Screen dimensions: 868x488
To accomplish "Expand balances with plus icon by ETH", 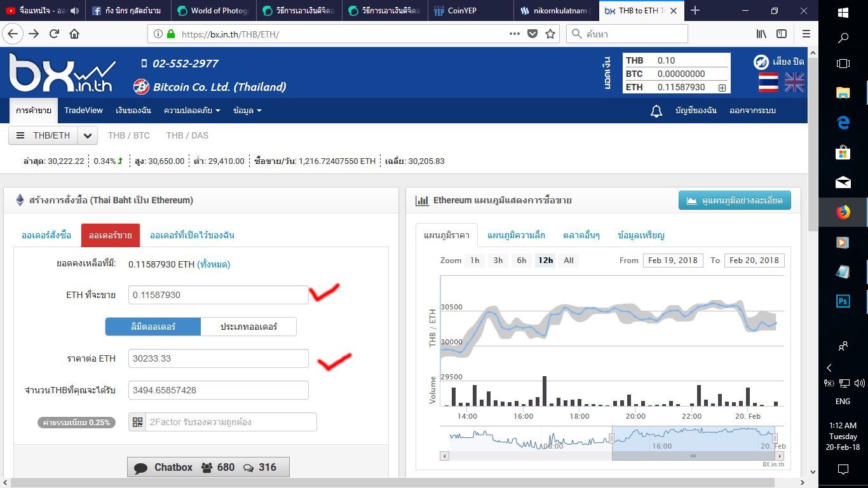I will coord(722,88).
